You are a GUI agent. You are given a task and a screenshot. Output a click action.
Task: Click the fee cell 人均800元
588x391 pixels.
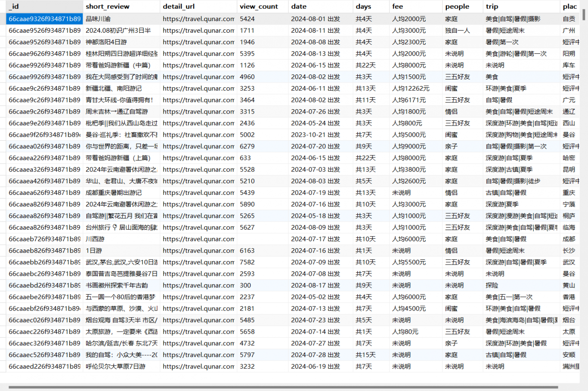416,123
